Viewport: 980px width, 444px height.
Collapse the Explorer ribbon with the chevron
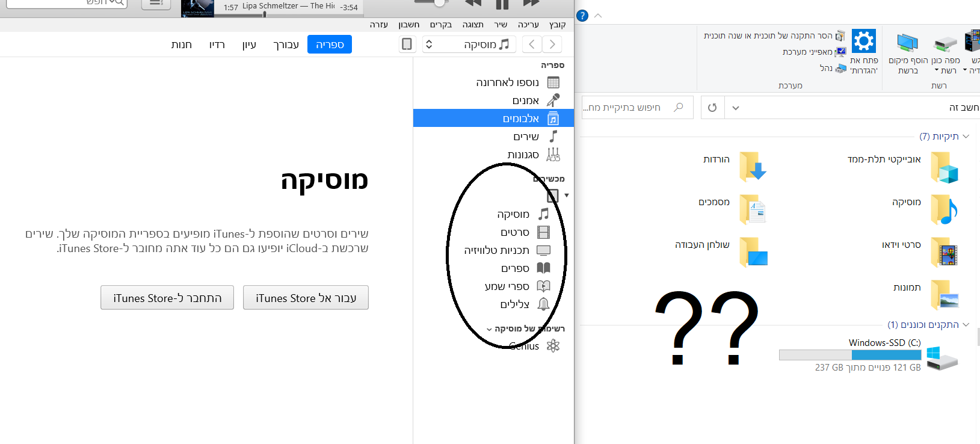coord(598,16)
